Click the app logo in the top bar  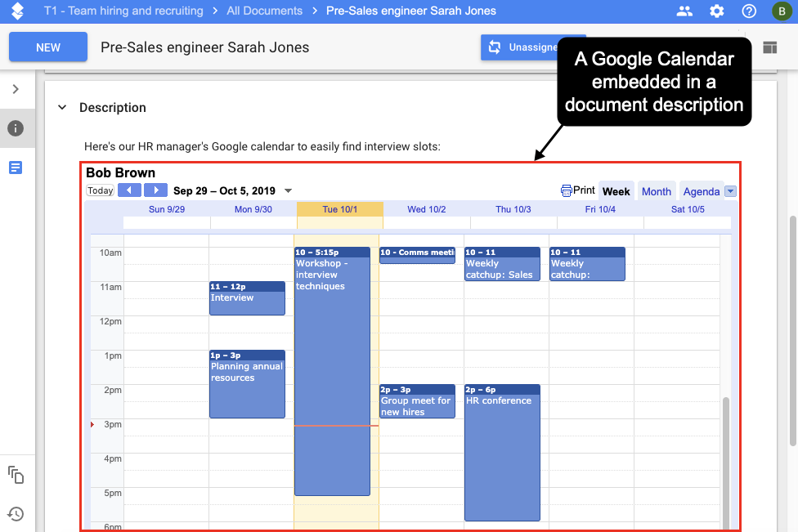coord(17,11)
